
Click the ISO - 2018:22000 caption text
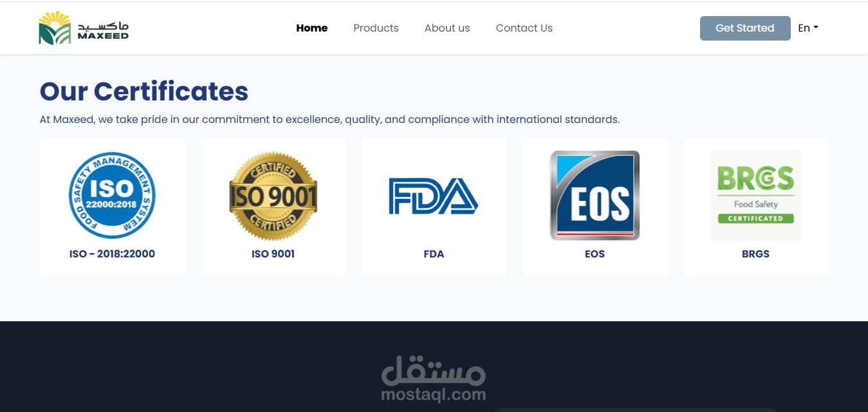113,254
